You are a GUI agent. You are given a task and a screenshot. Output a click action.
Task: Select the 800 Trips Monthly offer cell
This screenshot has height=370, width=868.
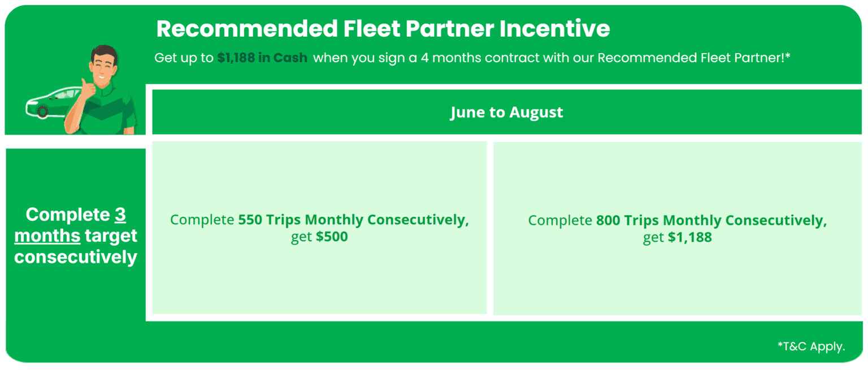[678, 228]
